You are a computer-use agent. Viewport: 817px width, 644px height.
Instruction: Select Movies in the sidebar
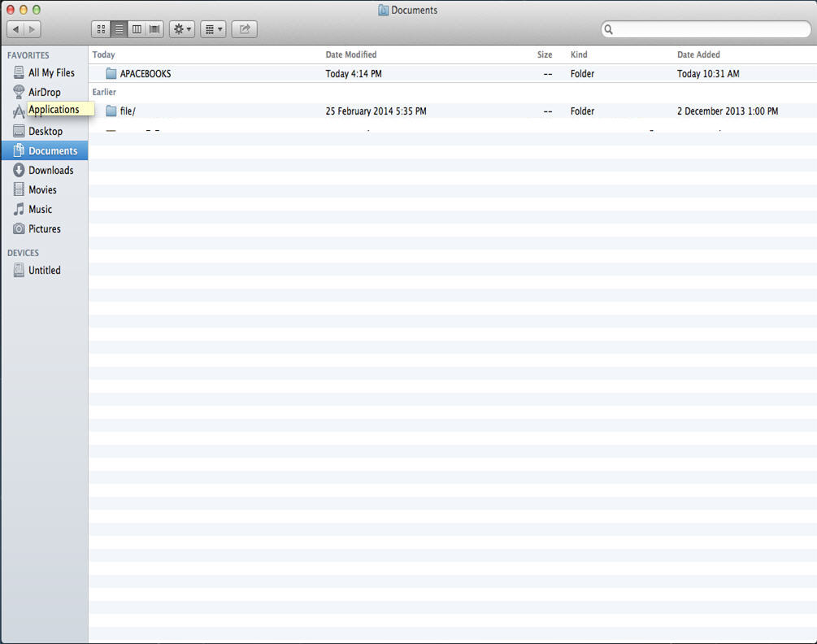coord(42,189)
